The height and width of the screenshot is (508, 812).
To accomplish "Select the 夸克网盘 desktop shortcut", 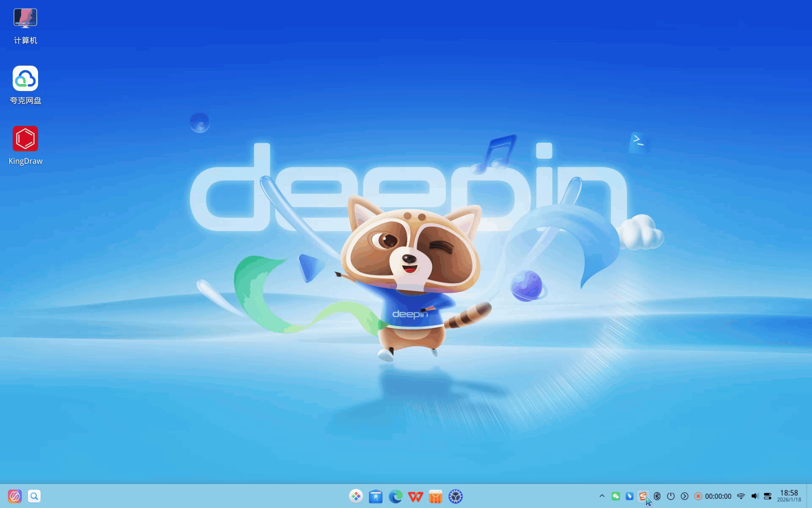I will pos(25,85).
